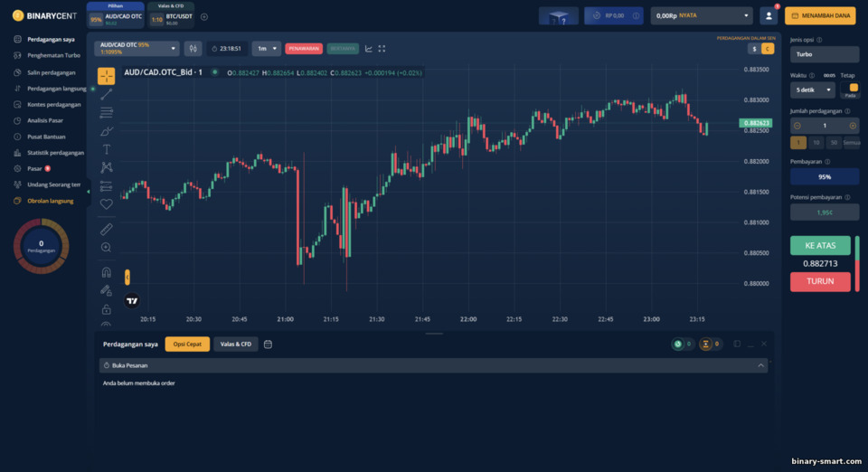Open the Fibonacci retracement tool
Viewport: 868px width, 472px height.
107,113
